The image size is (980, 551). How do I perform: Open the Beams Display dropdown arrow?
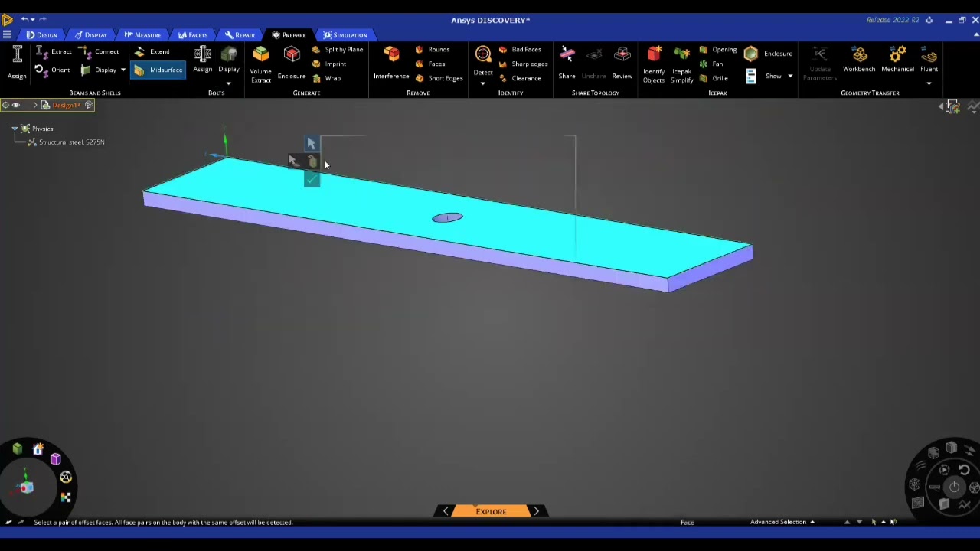122,70
